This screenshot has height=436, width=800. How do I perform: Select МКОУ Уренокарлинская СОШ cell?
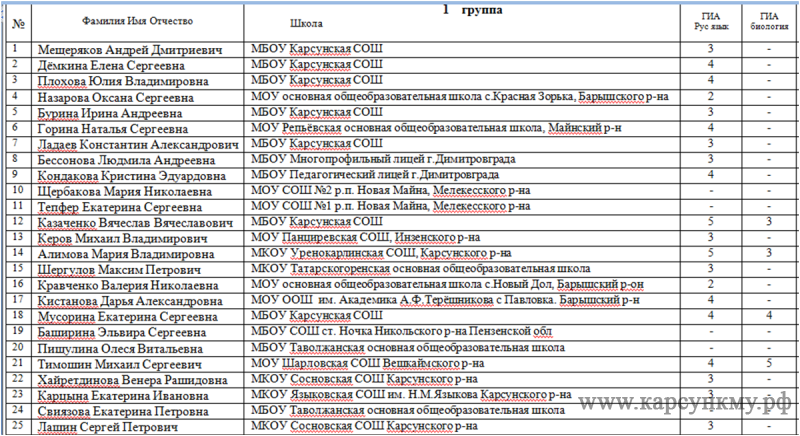pyautogui.click(x=381, y=253)
